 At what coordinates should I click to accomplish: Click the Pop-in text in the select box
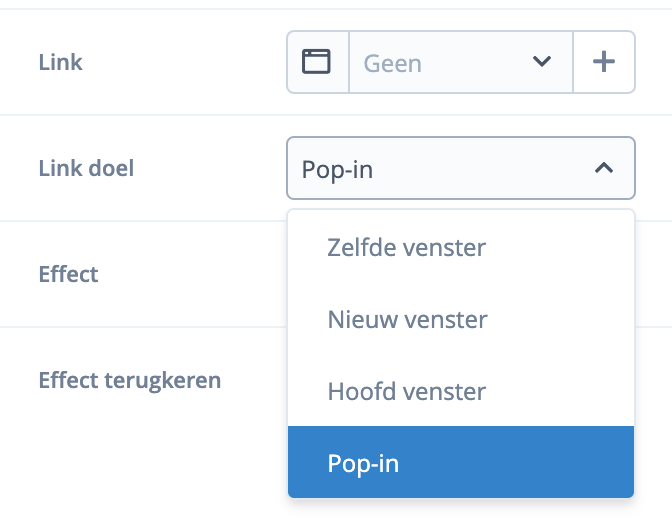[336, 169]
